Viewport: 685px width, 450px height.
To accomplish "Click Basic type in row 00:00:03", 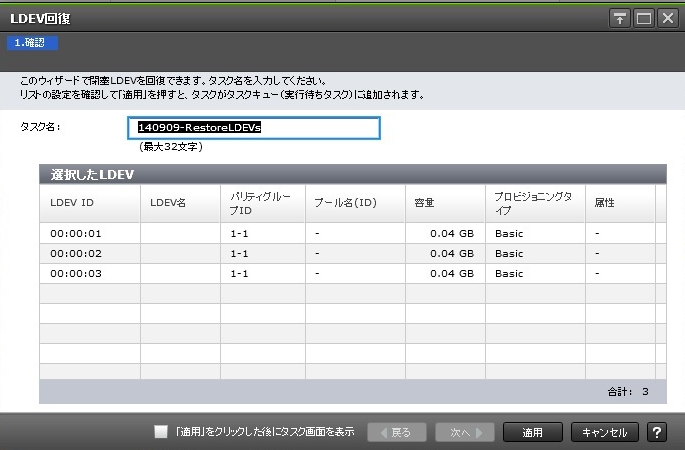I will click(509, 273).
